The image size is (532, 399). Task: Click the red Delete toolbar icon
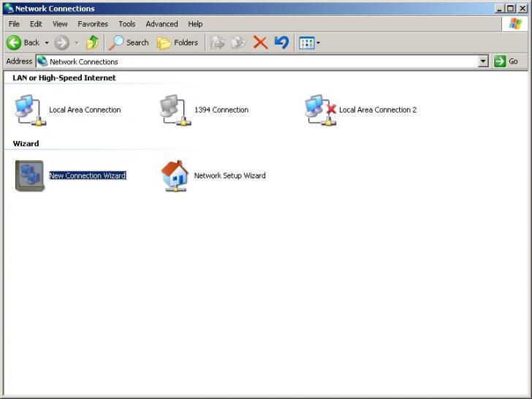pyautogui.click(x=260, y=42)
